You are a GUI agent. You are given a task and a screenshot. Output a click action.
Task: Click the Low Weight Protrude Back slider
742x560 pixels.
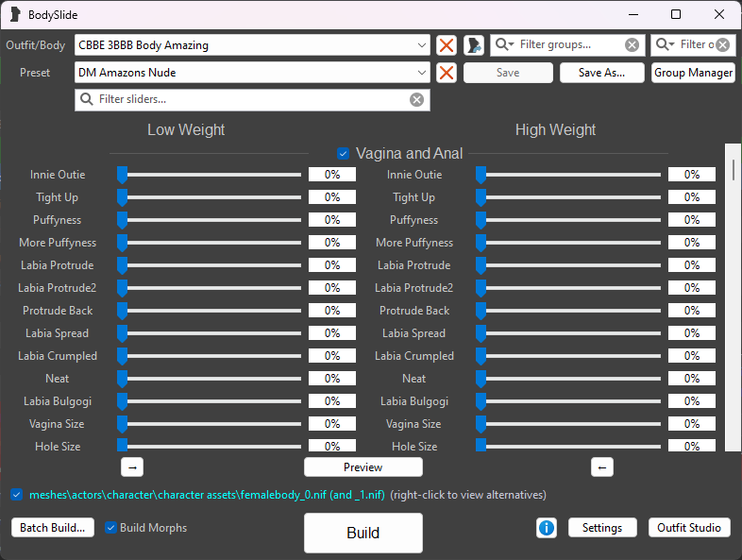click(x=210, y=311)
